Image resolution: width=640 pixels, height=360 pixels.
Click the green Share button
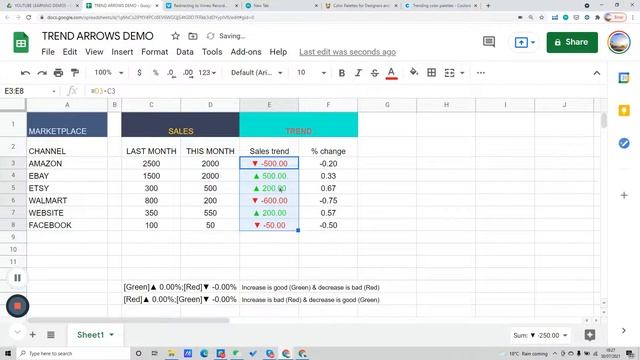[572, 42]
